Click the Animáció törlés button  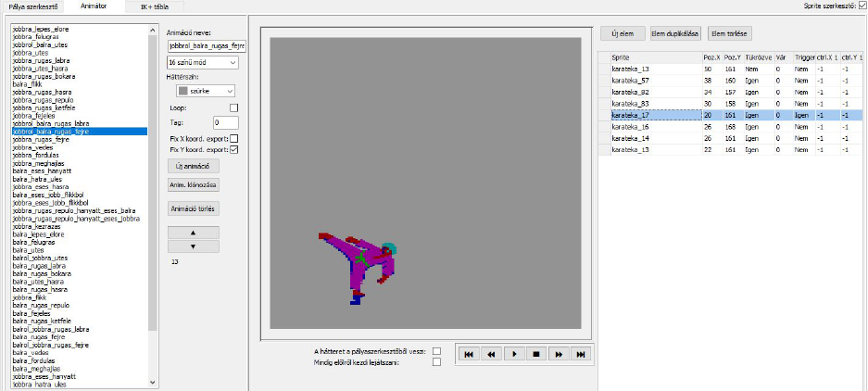click(192, 208)
